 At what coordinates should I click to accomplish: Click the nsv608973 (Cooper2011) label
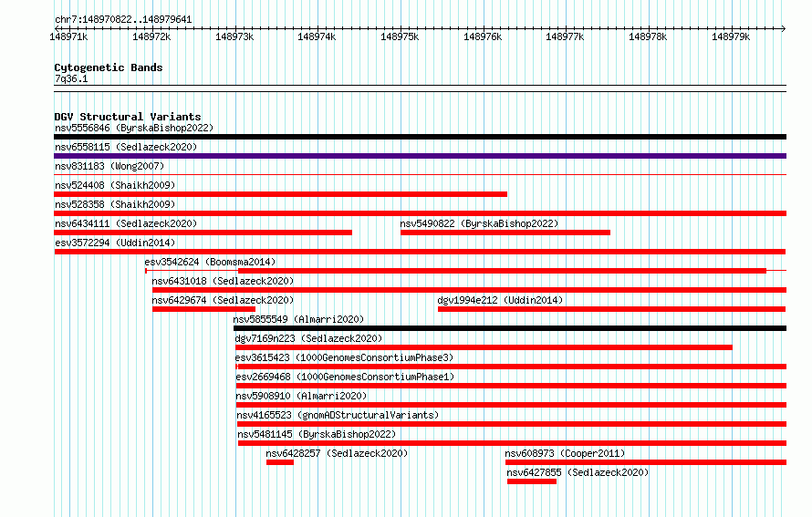tap(565, 453)
